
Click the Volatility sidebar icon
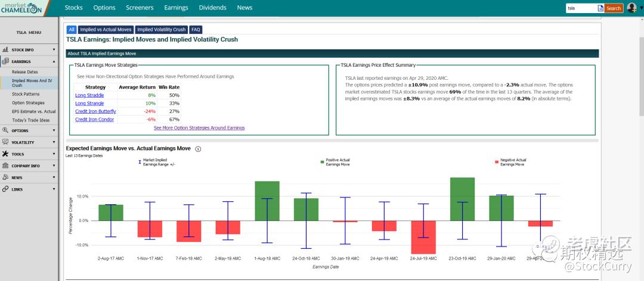[x=5, y=142]
